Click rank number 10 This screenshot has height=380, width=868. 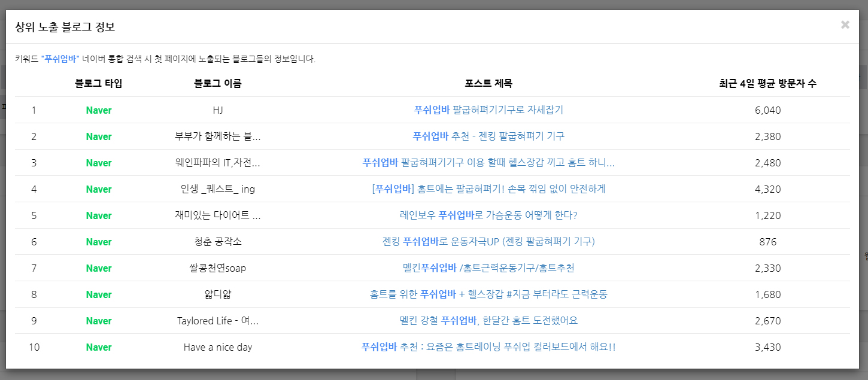(x=34, y=347)
